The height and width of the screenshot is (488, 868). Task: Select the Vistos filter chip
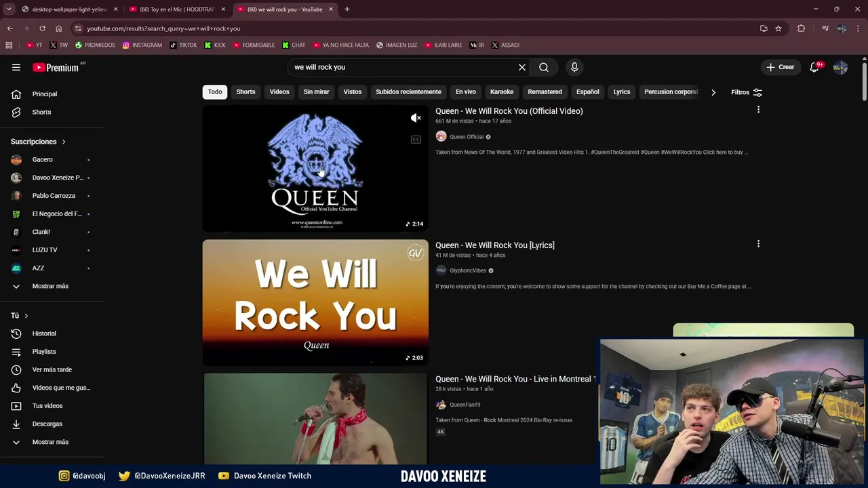353,92
